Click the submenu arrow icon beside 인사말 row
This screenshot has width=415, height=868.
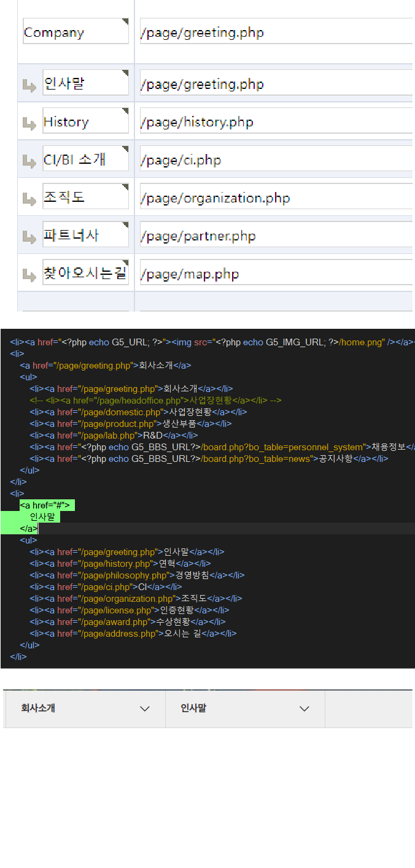29,86
